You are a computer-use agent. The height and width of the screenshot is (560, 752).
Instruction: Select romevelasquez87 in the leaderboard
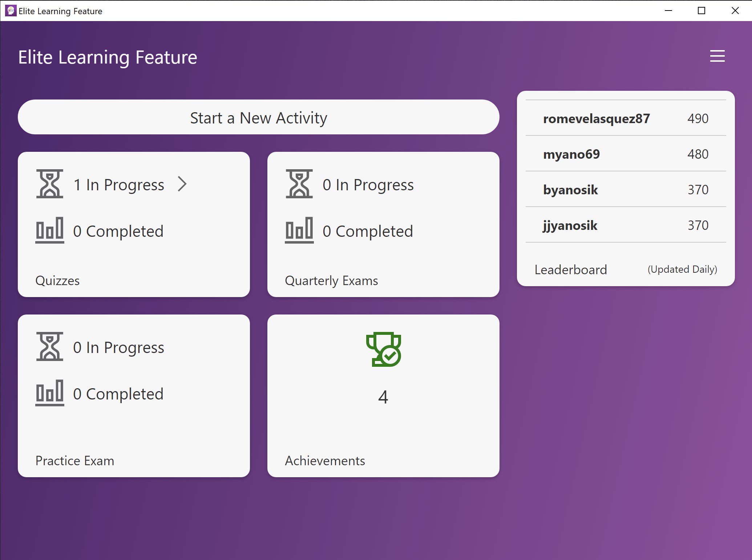click(x=596, y=118)
